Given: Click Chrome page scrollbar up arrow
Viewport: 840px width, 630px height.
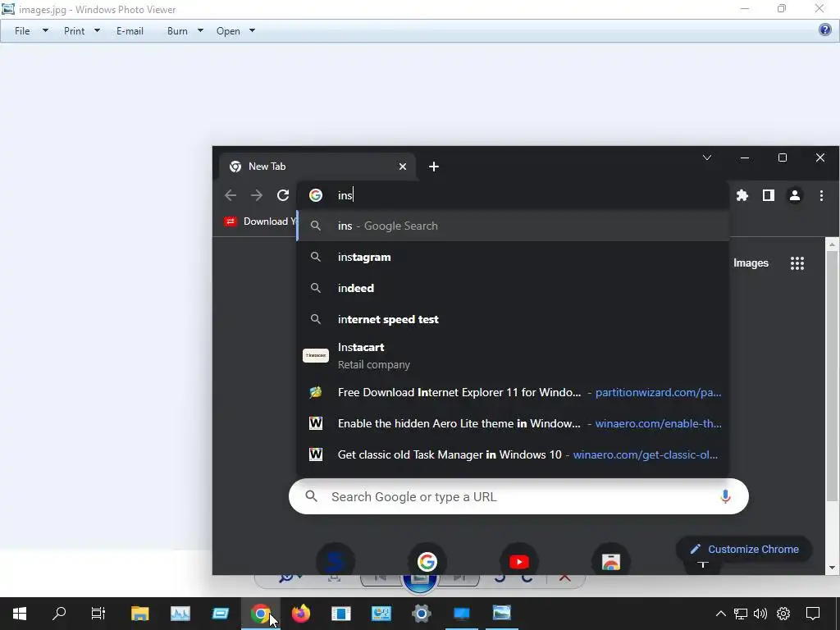Looking at the screenshot, I should [833, 244].
